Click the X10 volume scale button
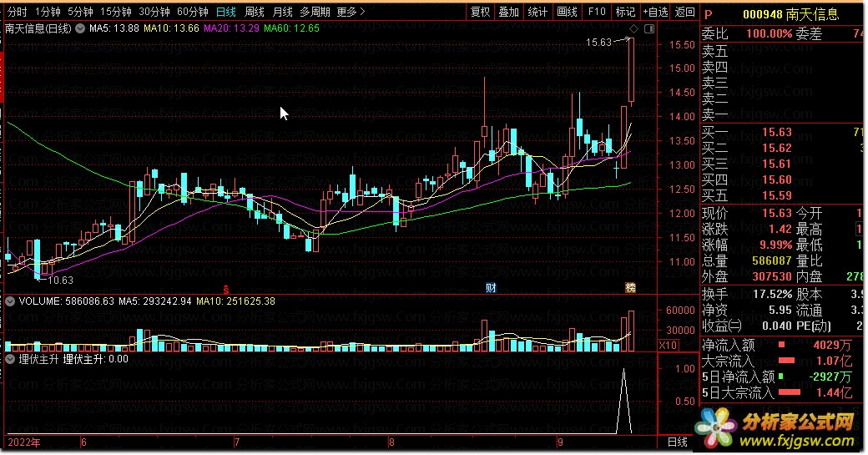Viewport: 868px width, 455px height. pos(669,346)
